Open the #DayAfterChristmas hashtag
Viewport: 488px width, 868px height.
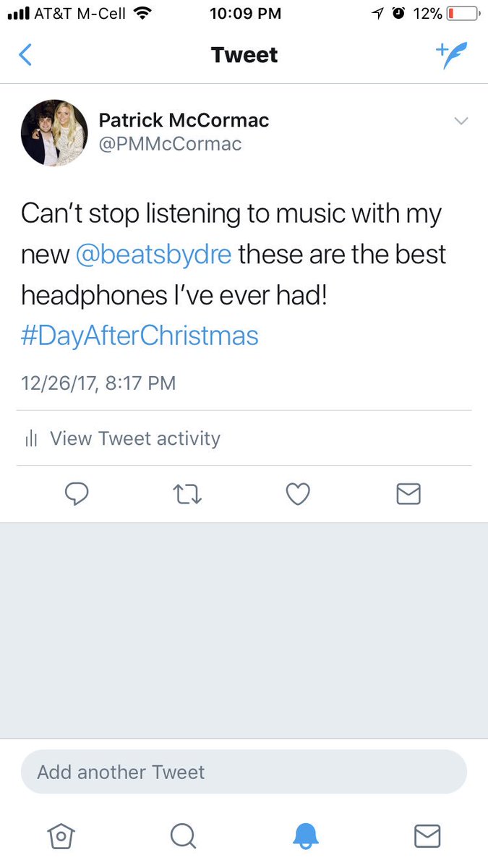[140, 336]
